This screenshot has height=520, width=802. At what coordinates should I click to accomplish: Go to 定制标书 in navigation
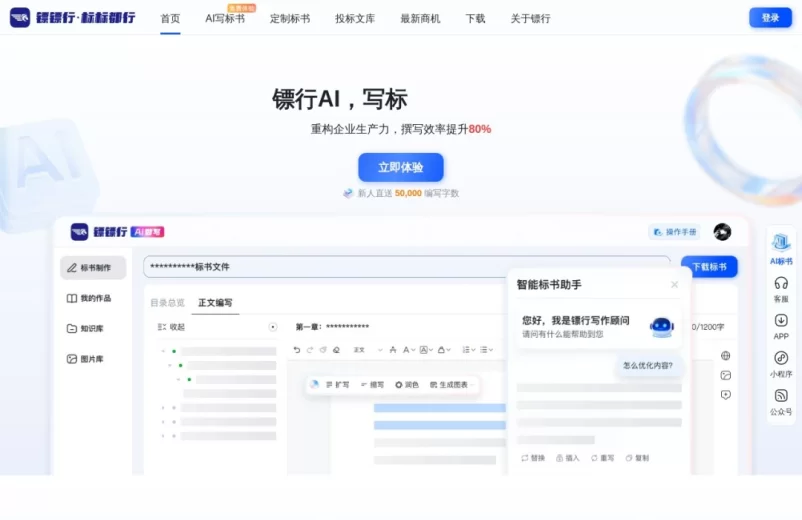click(x=290, y=18)
